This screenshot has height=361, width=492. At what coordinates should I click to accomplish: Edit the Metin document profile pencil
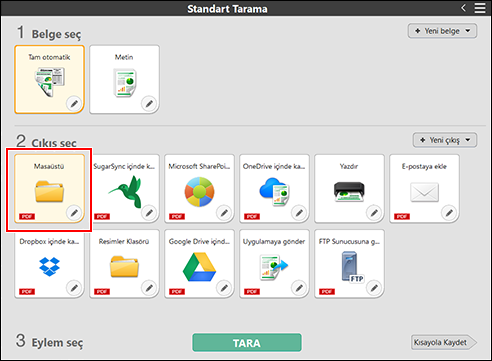149,104
